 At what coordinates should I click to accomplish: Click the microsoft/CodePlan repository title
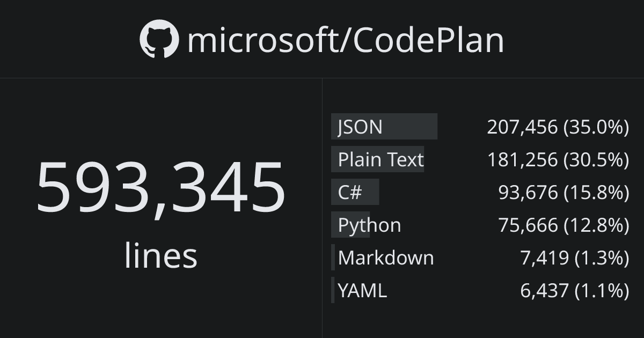[346, 40]
